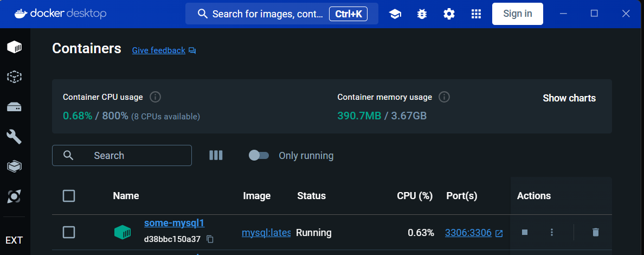The width and height of the screenshot is (644, 255).
Task: Stop the some-mysql1 container
Action: point(525,232)
